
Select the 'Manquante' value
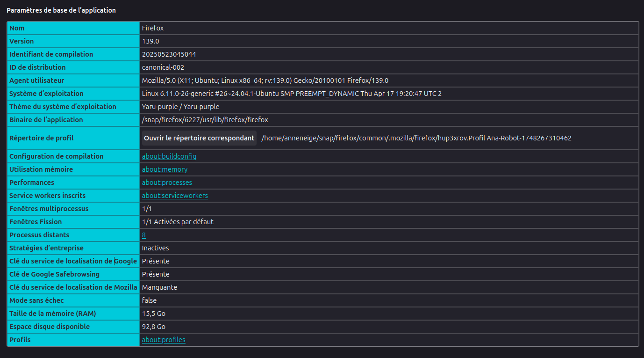(x=159, y=287)
